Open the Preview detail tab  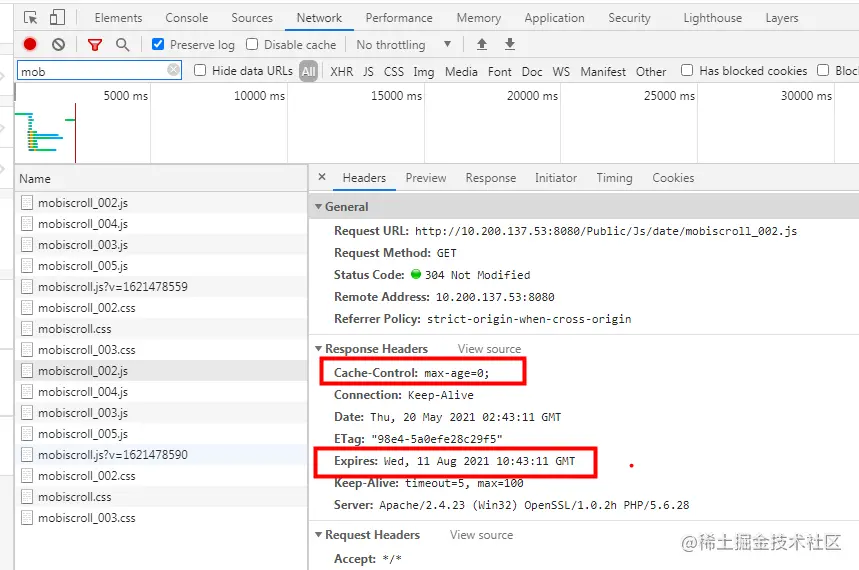[x=426, y=178]
